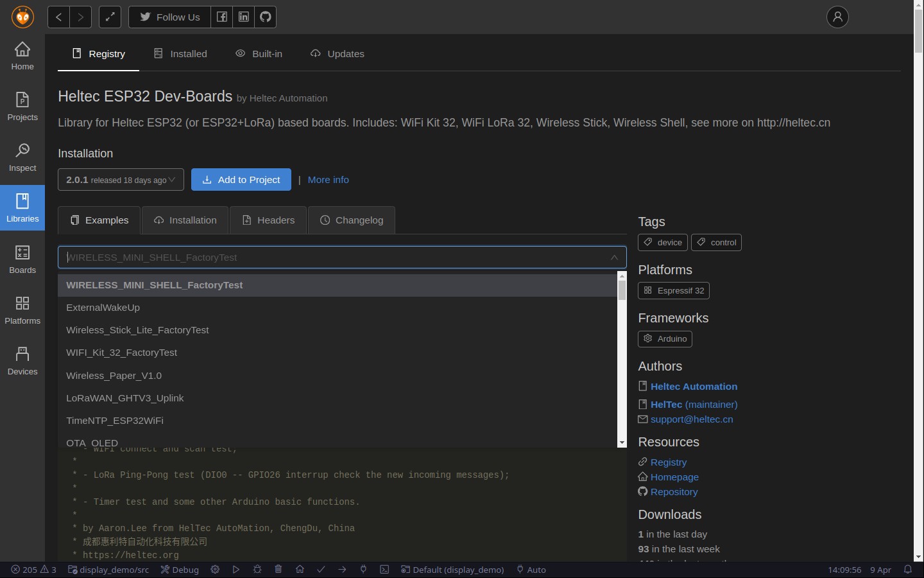The height and width of the screenshot is (578, 924).
Task: Open the Inspect section in the sidebar
Action: point(22,157)
